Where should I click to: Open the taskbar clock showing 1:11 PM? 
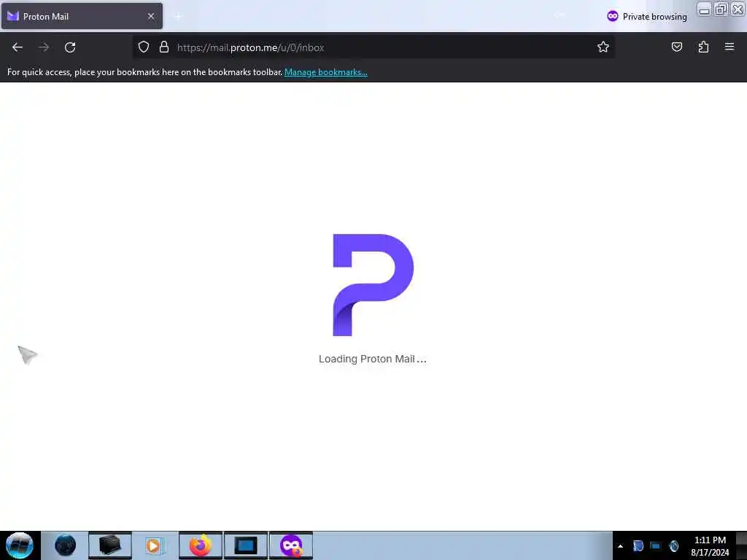tap(710, 546)
